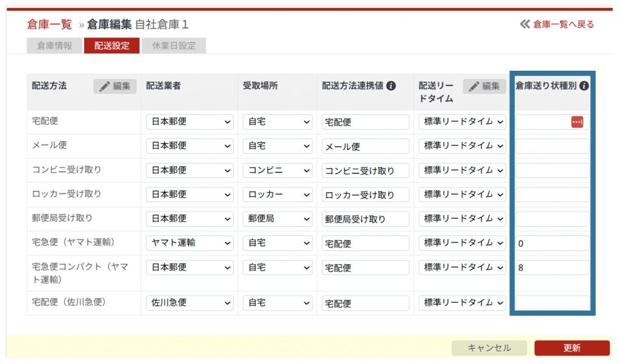Image resolution: width=620 pixels, height=364 pixels.
Task: Click red ellipsis icon in 宅配便 row
Action: [x=577, y=122]
